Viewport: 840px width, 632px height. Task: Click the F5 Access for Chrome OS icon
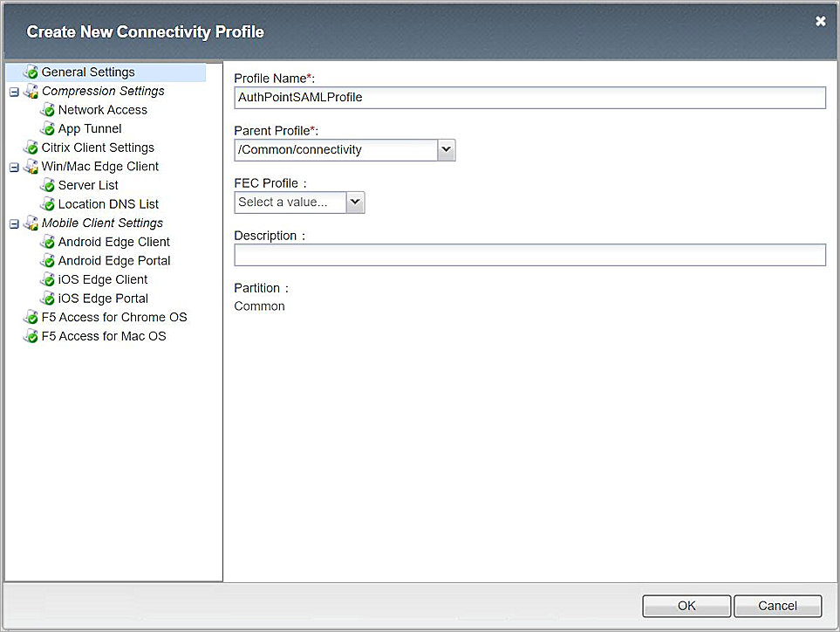32,317
